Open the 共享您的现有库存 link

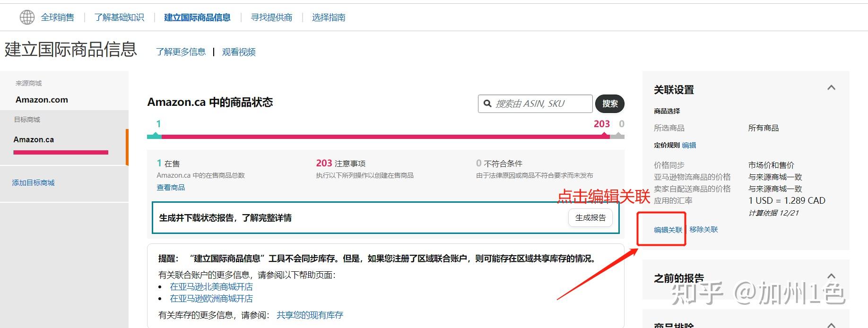click(x=310, y=315)
